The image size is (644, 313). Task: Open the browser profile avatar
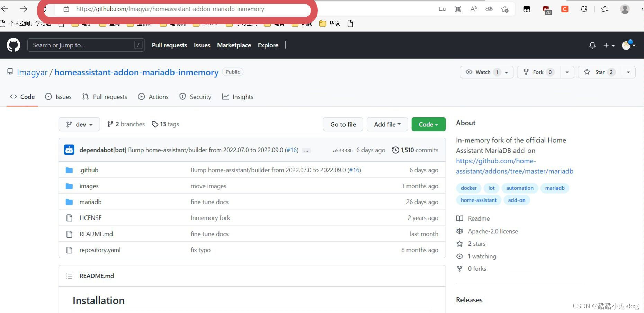click(625, 9)
